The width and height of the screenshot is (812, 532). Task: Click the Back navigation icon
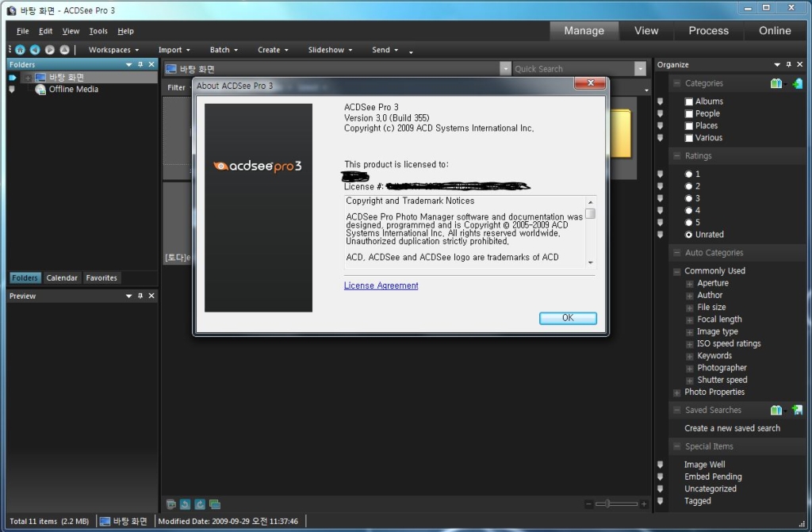[x=35, y=50]
